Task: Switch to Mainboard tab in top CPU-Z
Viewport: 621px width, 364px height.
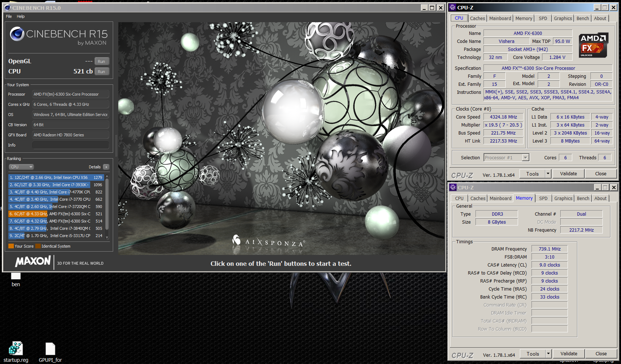Action: pyautogui.click(x=500, y=18)
